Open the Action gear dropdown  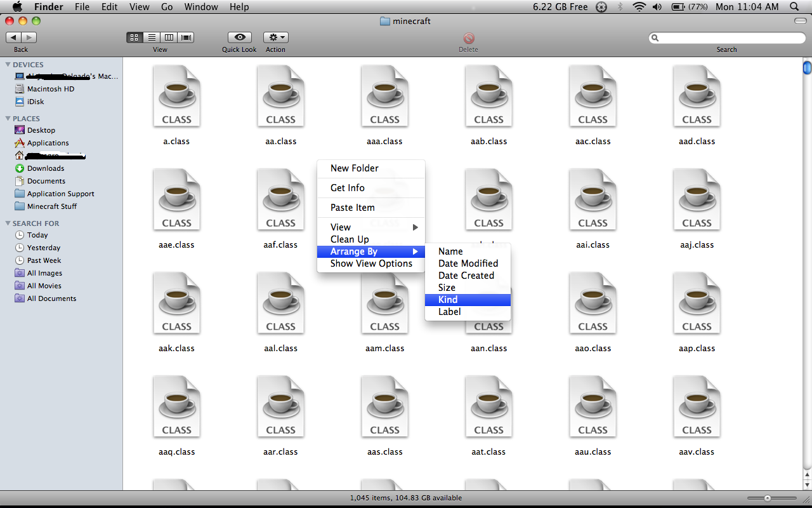tap(275, 37)
